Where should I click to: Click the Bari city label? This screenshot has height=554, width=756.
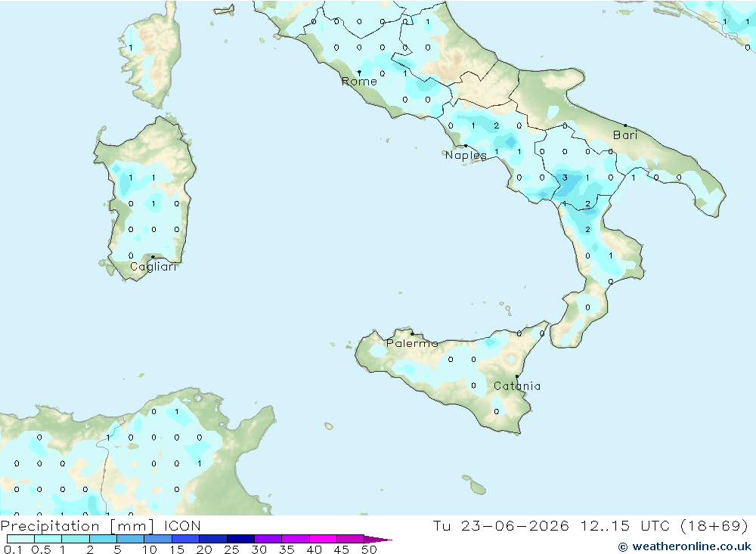(625, 135)
